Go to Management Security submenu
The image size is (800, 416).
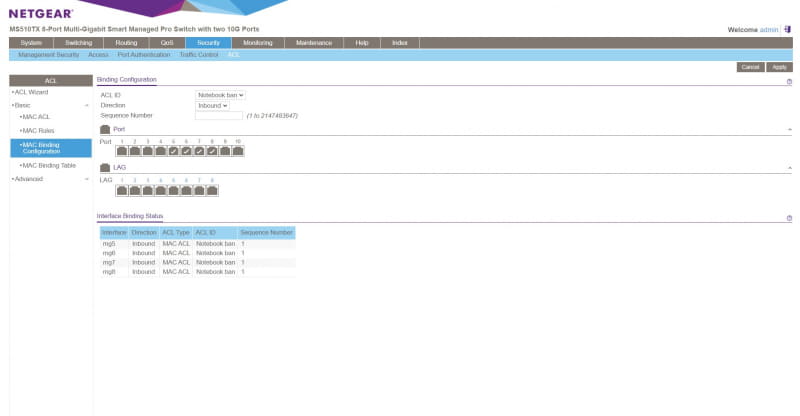(48, 55)
